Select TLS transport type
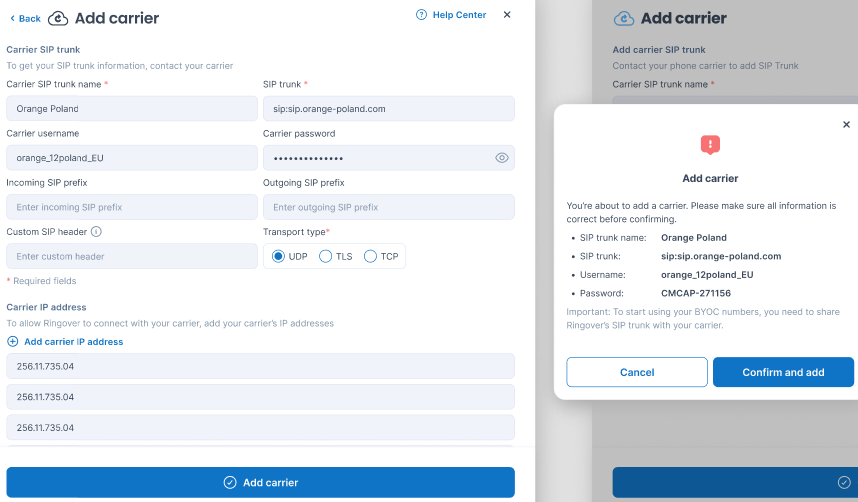This screenshot has height=502, width=858. (x=325, y=257)
